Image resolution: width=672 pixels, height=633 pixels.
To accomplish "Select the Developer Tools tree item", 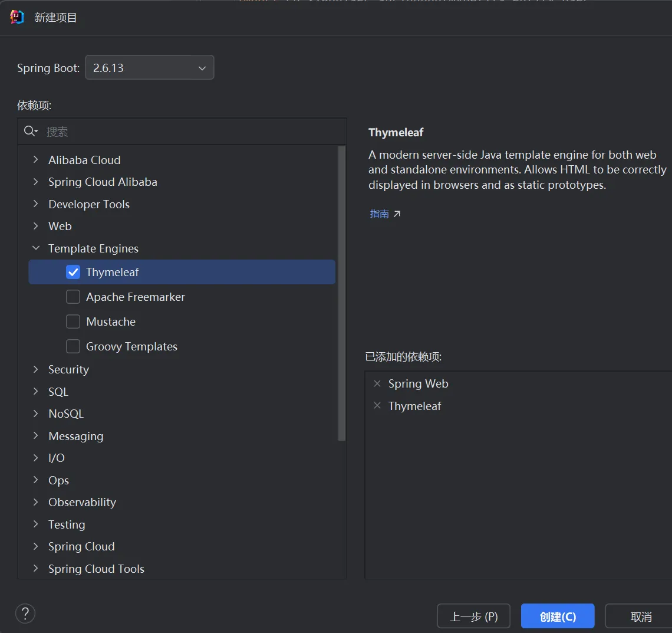I will tap(89, 204).
